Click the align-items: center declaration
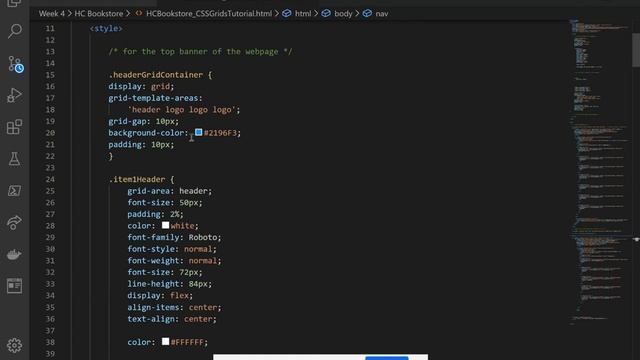 pos(174,307)
